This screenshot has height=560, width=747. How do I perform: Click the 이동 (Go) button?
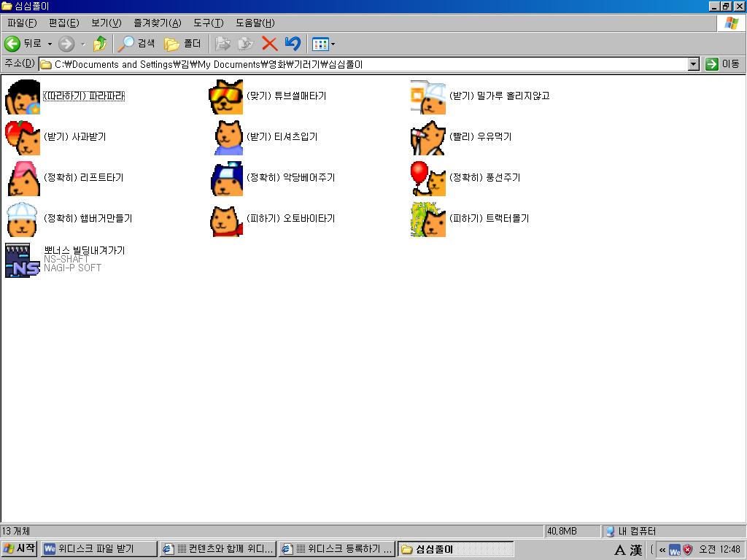[x=723, y=64]
